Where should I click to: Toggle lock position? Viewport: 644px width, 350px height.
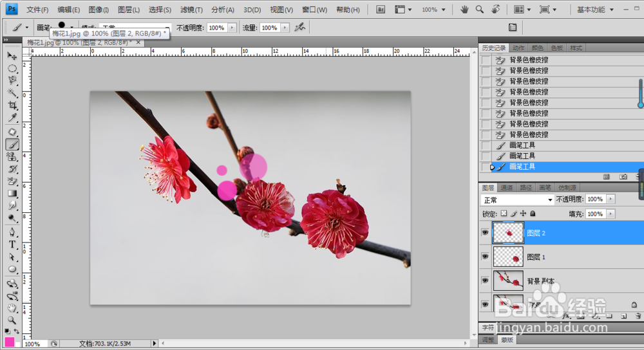coord(523,214)
